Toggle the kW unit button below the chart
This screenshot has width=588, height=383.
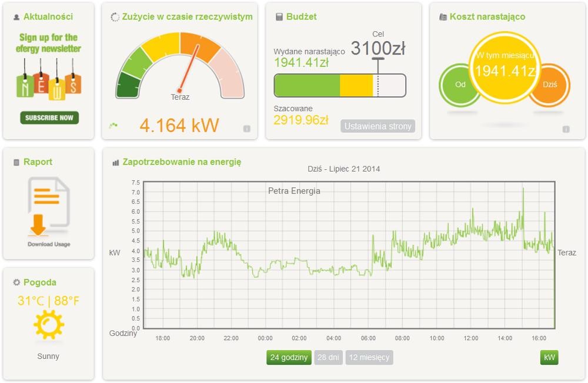[x=549, y=357]
